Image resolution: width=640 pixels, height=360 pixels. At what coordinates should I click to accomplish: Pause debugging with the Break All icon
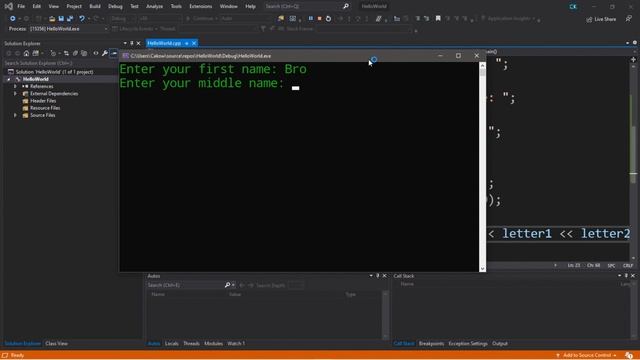[x=311, y=18]
